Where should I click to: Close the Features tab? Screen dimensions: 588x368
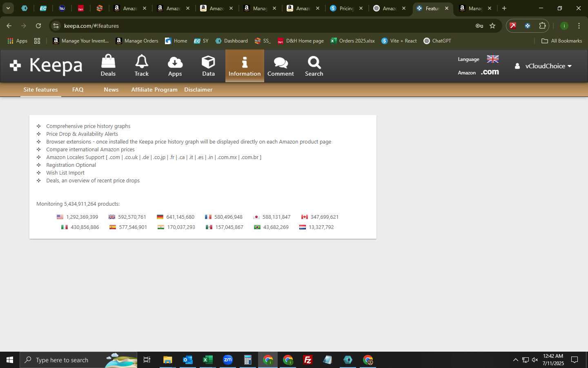click(447, 8)
